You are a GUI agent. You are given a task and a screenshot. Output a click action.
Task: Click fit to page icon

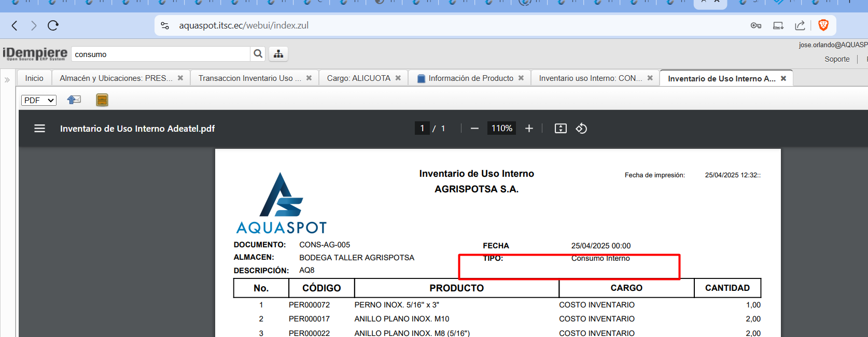pyautogui.click(x=561, y=129)
